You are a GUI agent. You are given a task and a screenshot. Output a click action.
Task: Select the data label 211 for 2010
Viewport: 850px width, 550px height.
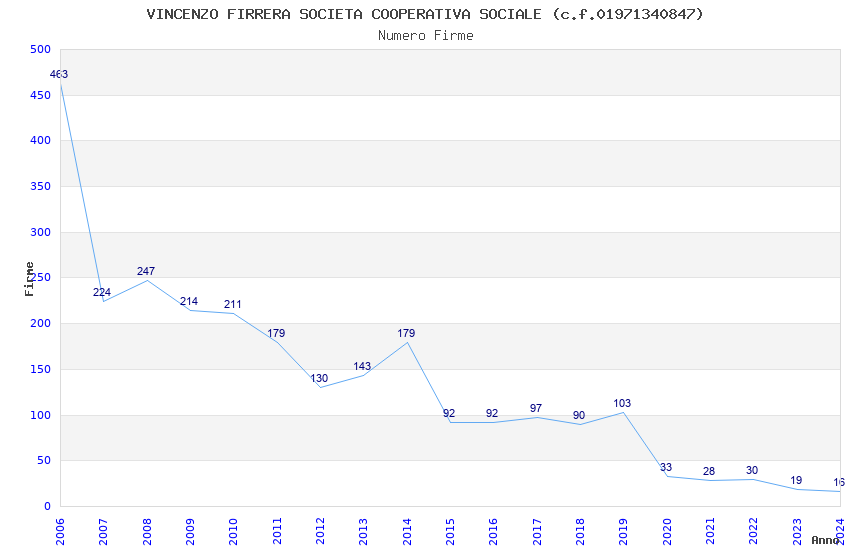[233, 305]
